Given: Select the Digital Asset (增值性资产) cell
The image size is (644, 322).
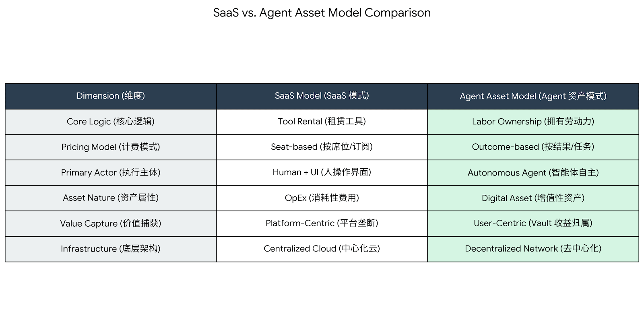Looking at the screenshot, I should coord(533,198).
